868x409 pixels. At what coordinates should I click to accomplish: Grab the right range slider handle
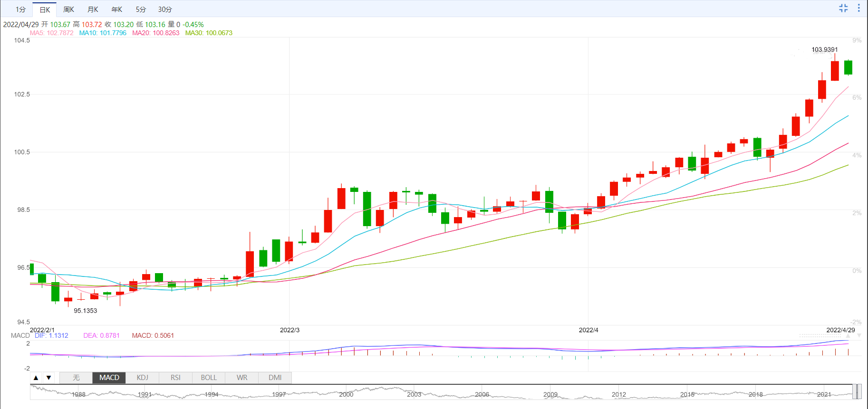859,392
